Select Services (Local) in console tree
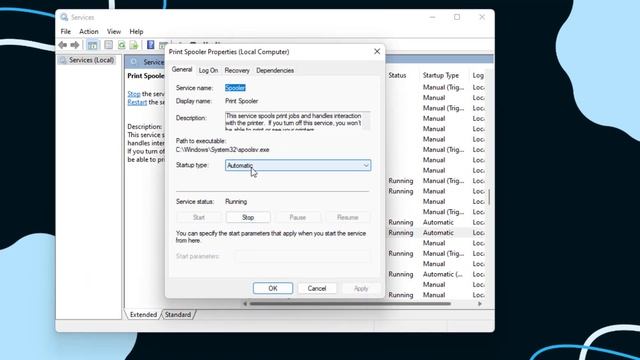Viewport: 640px width, 360px height. click(x=87, y=60)
